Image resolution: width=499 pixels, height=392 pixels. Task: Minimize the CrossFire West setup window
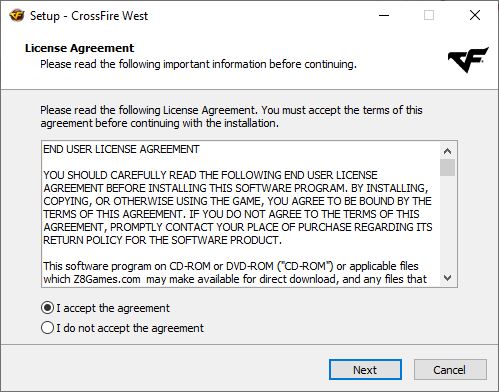tap(384, 15)
